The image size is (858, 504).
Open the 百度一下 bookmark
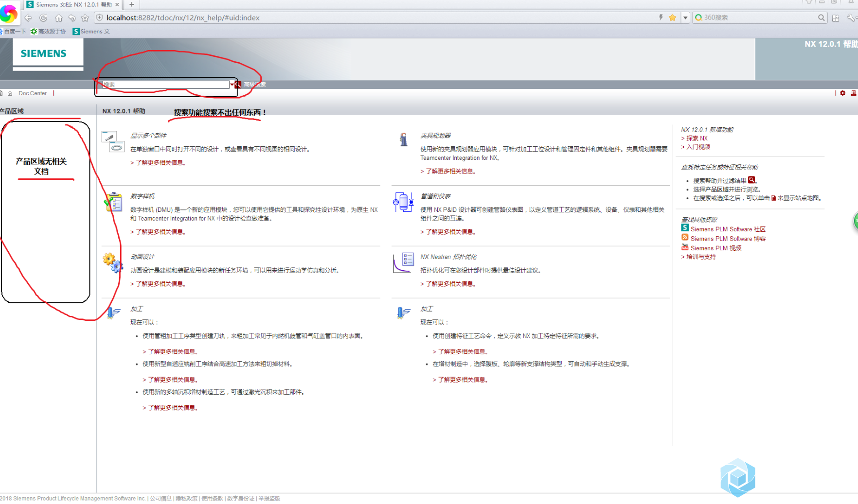click(13, 31)
